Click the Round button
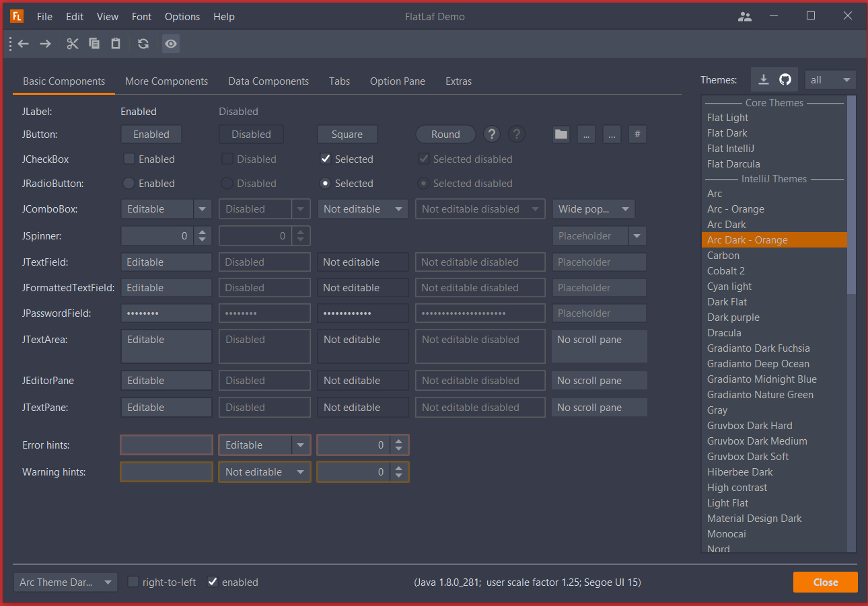 tap(445, 135)
